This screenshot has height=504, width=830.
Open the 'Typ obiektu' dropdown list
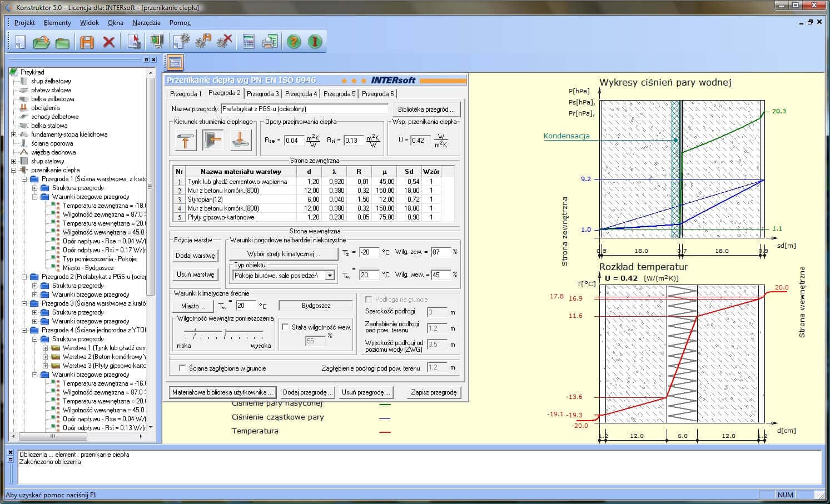330,275
